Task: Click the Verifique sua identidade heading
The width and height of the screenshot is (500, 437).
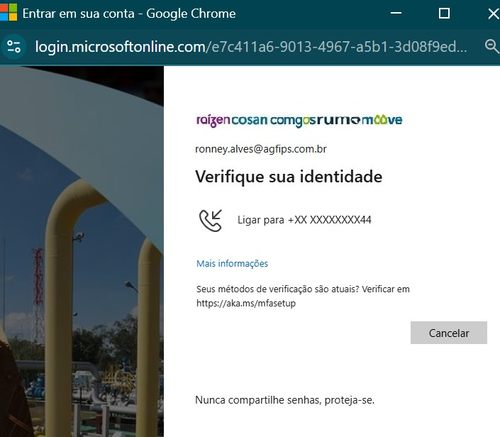Action: [289, 176]
